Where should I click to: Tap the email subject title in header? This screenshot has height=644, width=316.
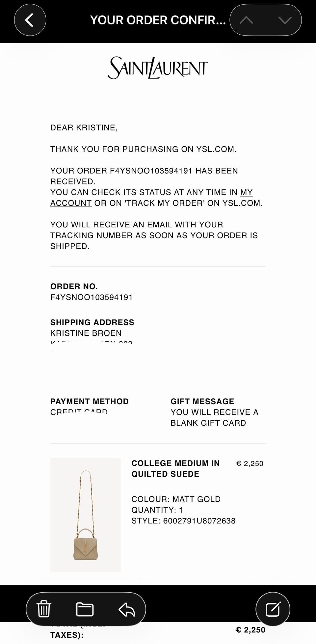(x=158, y=20)
